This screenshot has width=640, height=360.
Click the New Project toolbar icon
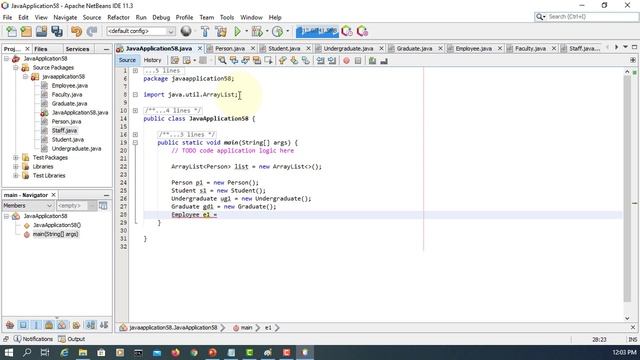pyautogui.click(x=26, y=31)
